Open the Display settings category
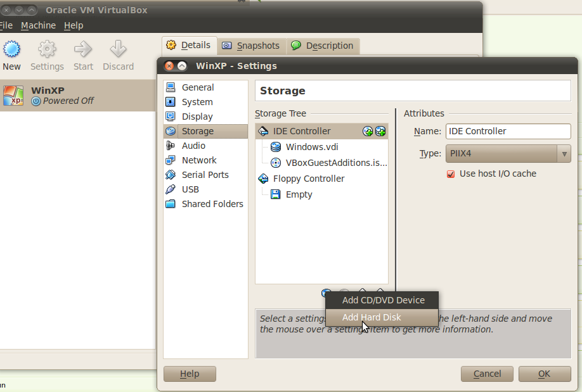The height and width of the screenshot is (392, 582). click(205, 117)
